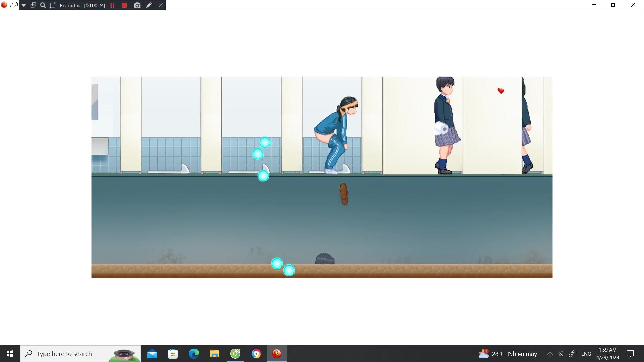Switch to the Flash player taskbar app
644x362 pixels.
tap(277, 354)
